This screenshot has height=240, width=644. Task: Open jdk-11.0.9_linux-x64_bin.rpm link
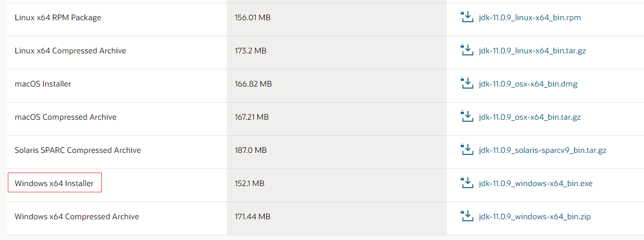point(530,18)
